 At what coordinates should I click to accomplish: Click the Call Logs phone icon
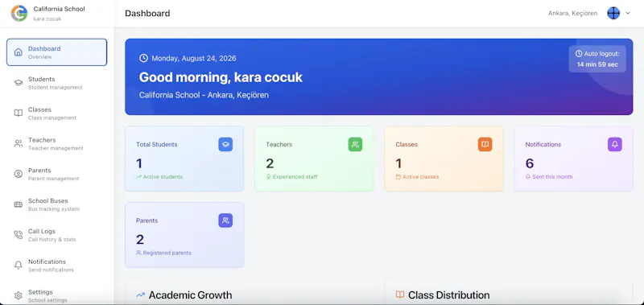pyautogui.click(x=18, y=234)
